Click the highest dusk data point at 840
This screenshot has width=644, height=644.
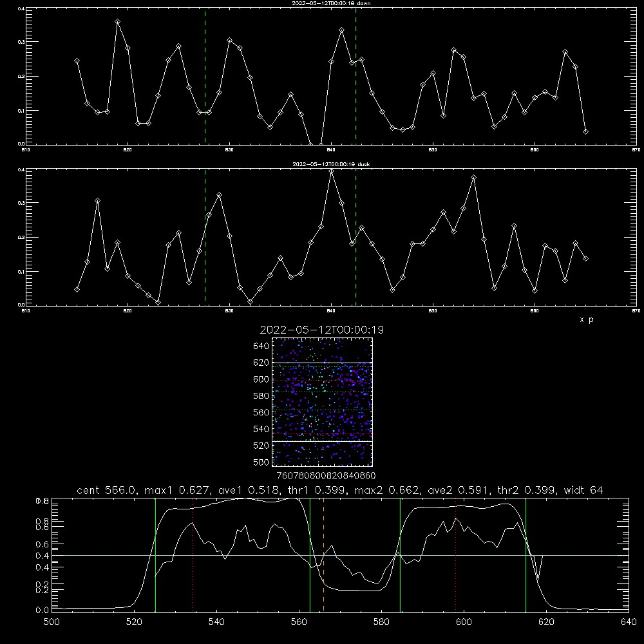tap(332, 171)
